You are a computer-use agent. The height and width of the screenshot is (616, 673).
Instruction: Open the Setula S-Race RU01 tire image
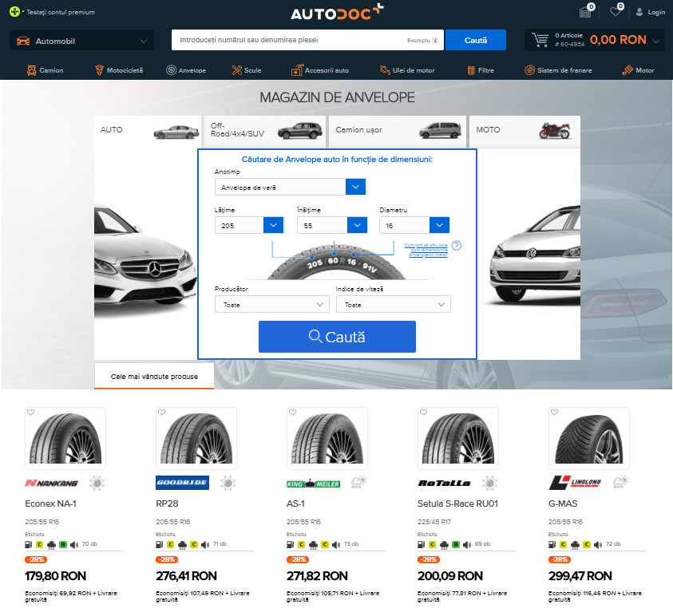[457, 440]
